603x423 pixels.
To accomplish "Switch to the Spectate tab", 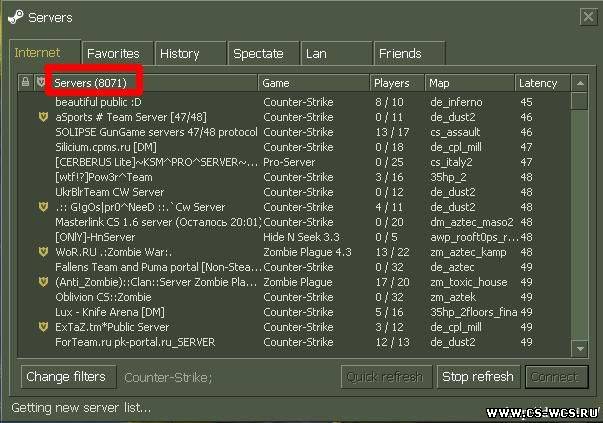I will [263, 53].
